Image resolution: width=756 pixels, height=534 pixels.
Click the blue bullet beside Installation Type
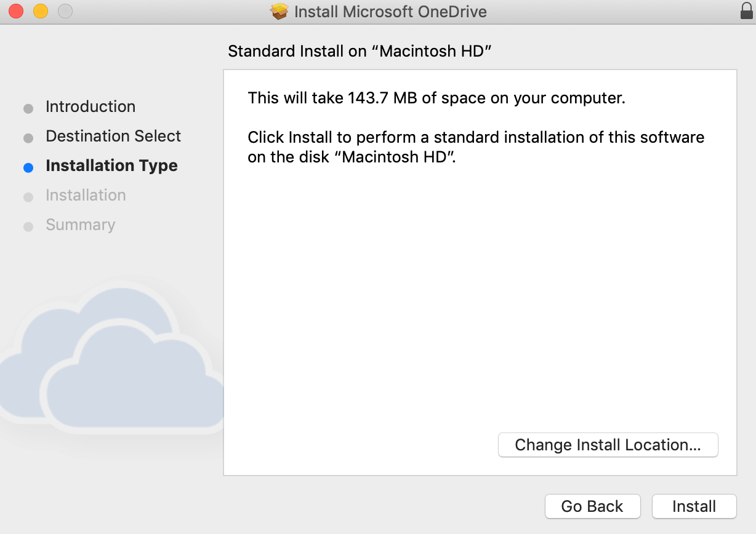(x=28, y=167)
